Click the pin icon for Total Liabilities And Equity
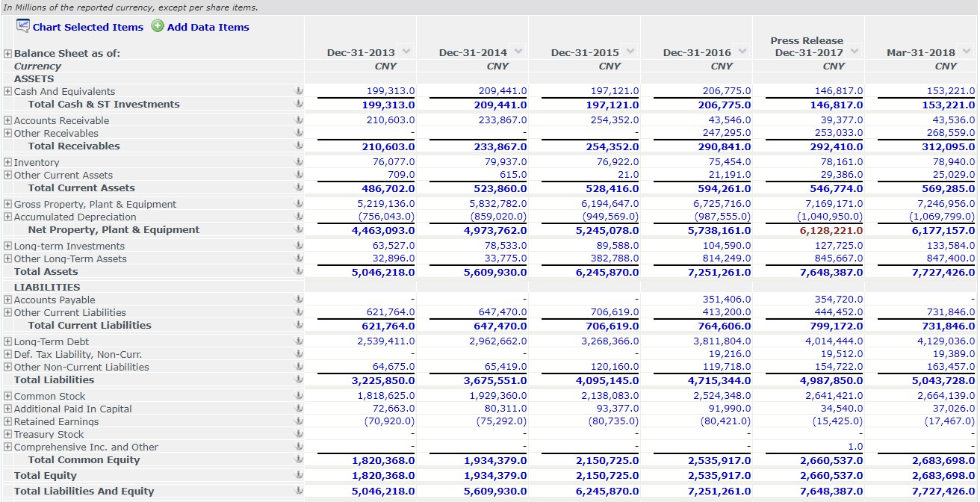Viewport: 980px width, 502px height. point(299,491)
